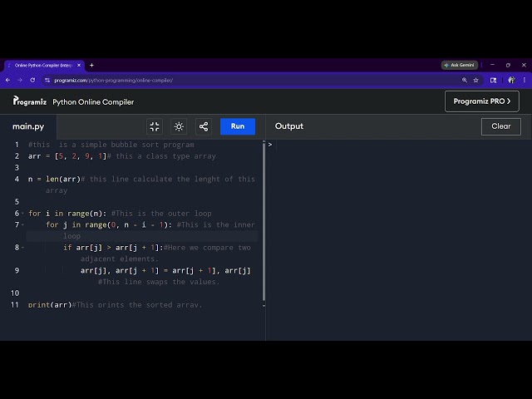Screen dimensions: 532x399
Task: Select the main.py file tab
Action: point(28,126)
